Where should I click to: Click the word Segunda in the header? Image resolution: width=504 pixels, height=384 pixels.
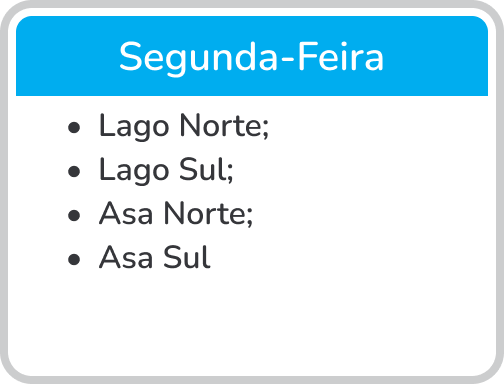(x=198, y=58)
